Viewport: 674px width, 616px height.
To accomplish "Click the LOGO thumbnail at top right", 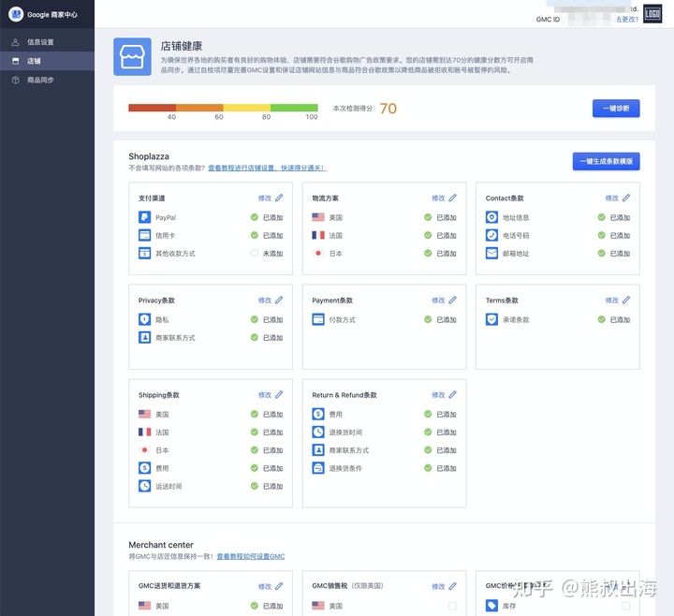I will (652, 14).
